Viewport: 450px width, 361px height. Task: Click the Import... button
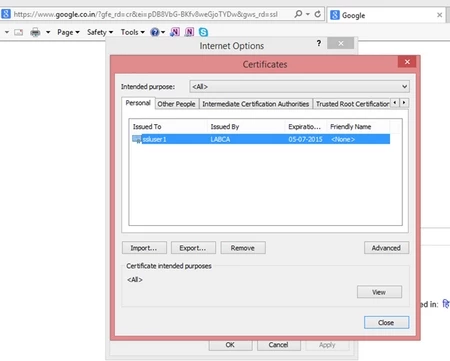click(x=144, y=248)
